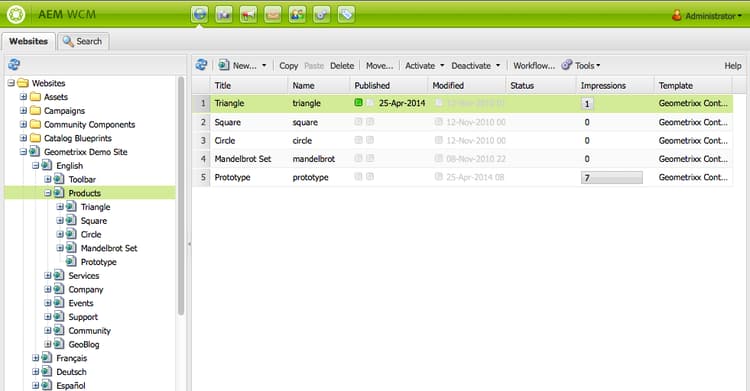Select the GeoBlog page in tree
The image size is (750, 391).
click(84, 344)
